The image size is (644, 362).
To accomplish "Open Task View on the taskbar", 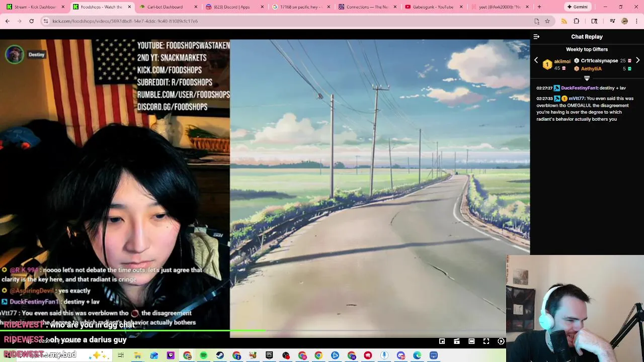I will coord(121,355).
